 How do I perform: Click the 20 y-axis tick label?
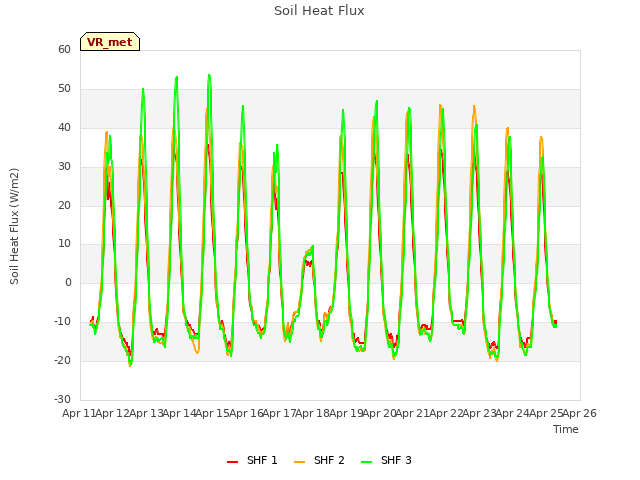tap(64, 205)
